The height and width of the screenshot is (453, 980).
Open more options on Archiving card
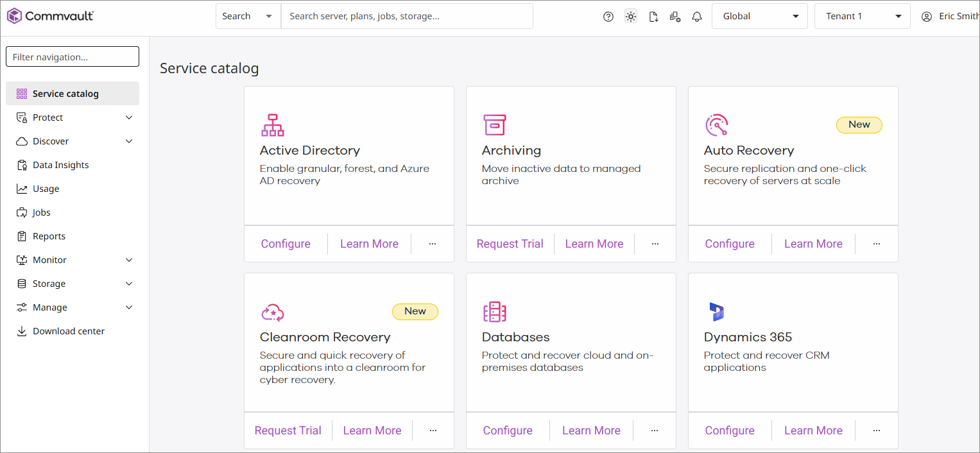655,244
